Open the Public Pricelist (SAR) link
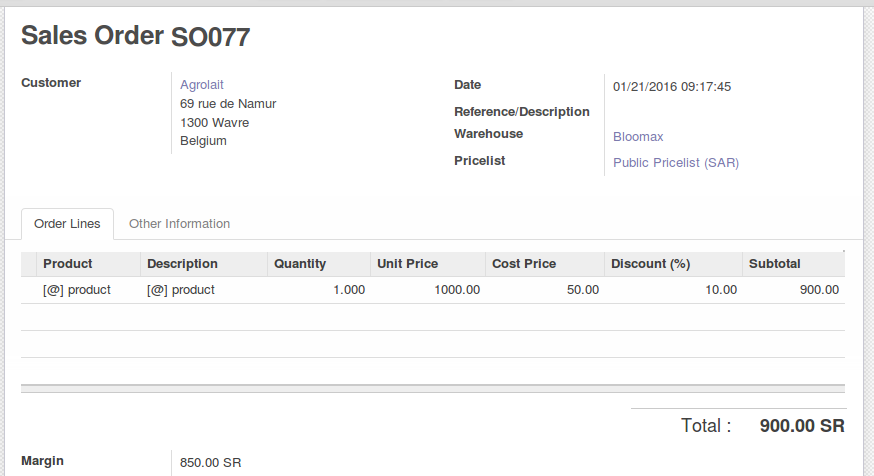Image resolution: width=874 pixels, height=476 pixels. coord(676,163)
